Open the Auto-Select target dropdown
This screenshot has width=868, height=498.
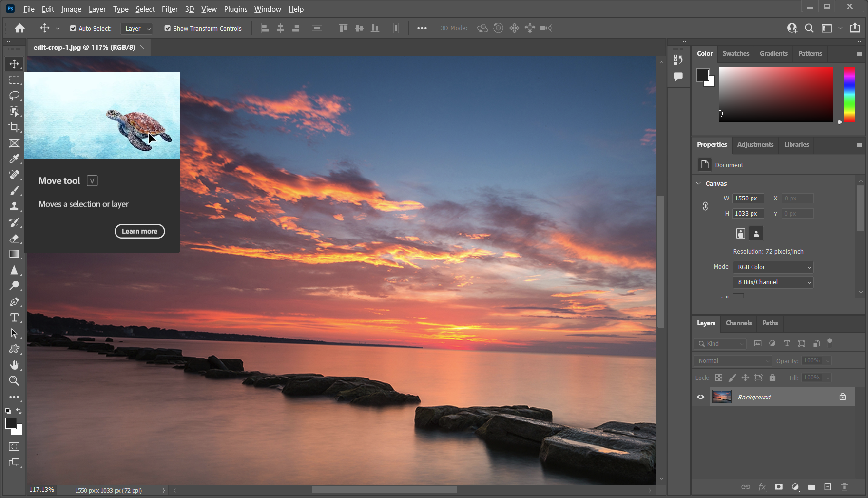(136, 28)
